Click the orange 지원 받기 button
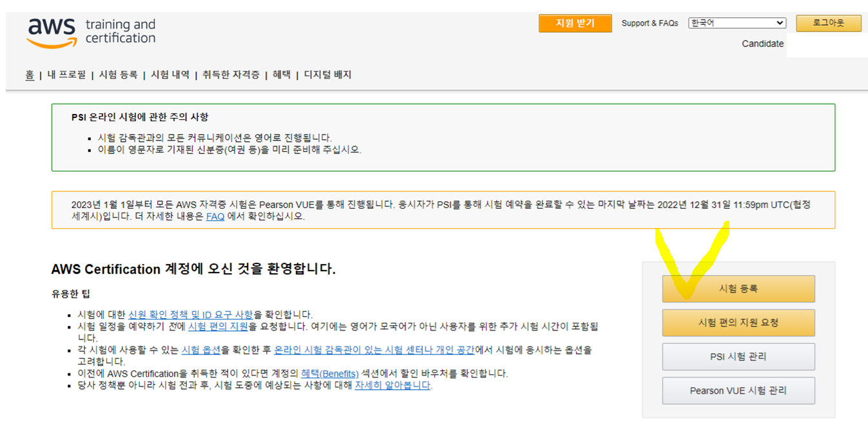 (x=575, y=24)
